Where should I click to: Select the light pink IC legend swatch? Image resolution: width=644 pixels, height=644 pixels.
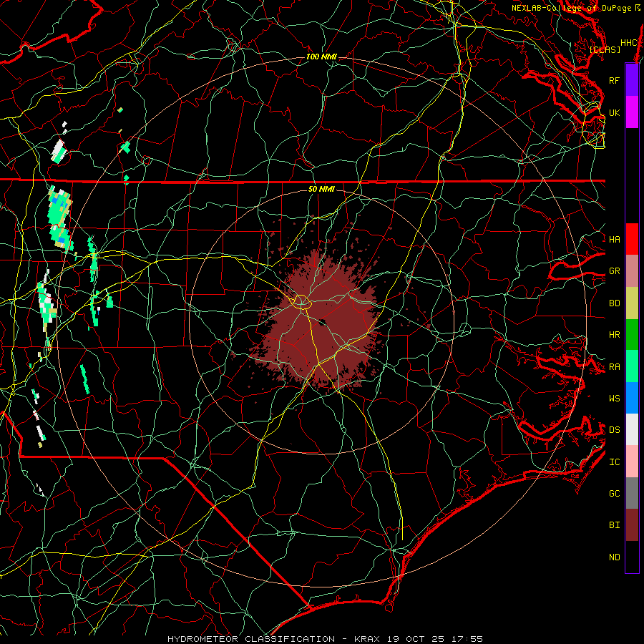click(x=632, y=462)
